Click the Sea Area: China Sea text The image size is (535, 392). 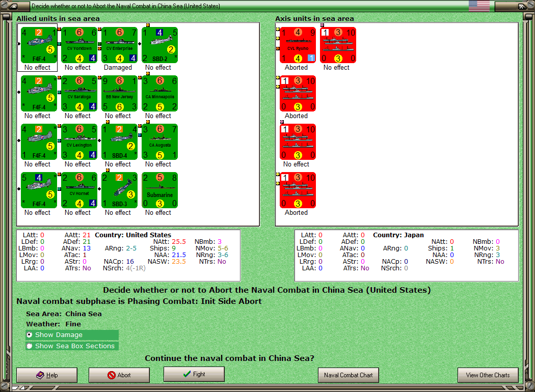point(64,314)
